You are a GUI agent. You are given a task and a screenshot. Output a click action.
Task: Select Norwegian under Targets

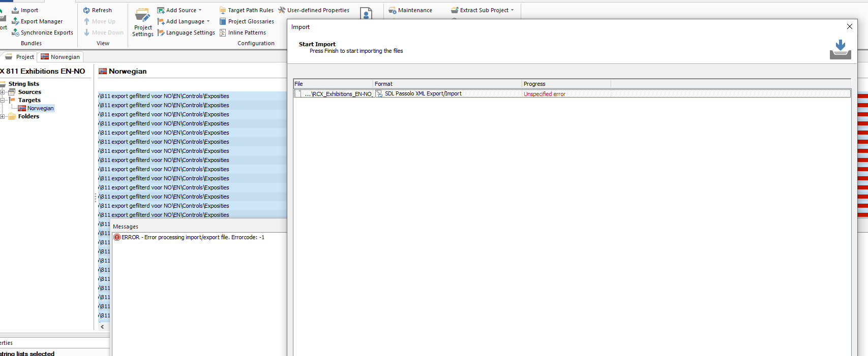pyautogui.click(x=40, y=108)
